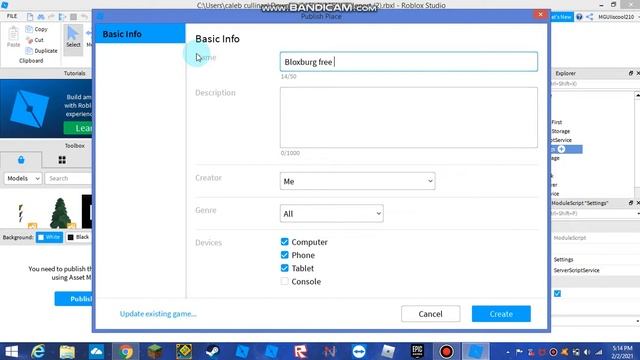Open the Models category dropdown in Toolbox

[x=23, y=178]
